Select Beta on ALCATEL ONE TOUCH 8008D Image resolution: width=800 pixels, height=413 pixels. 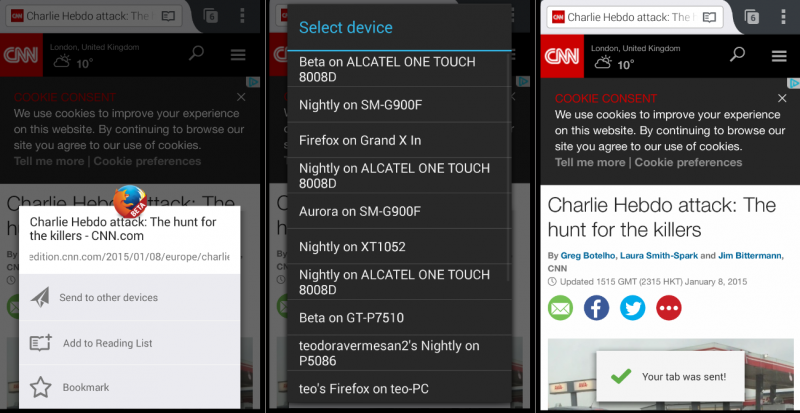click(x=399, y=69)
